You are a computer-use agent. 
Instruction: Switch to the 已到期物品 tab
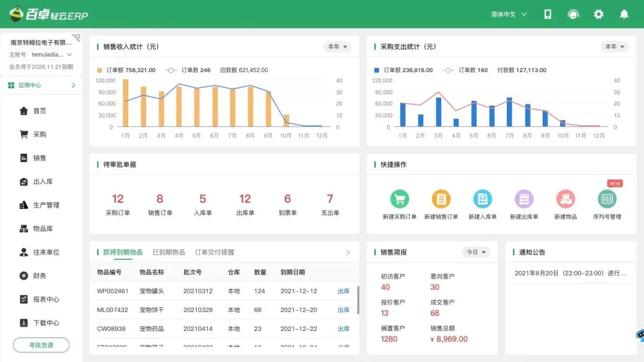click(169, 252)
